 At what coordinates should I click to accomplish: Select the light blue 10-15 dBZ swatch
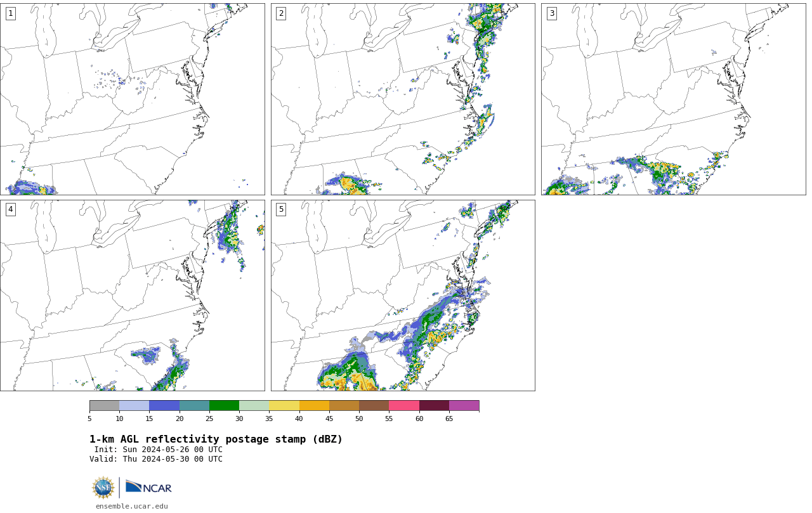click(134, 406)
